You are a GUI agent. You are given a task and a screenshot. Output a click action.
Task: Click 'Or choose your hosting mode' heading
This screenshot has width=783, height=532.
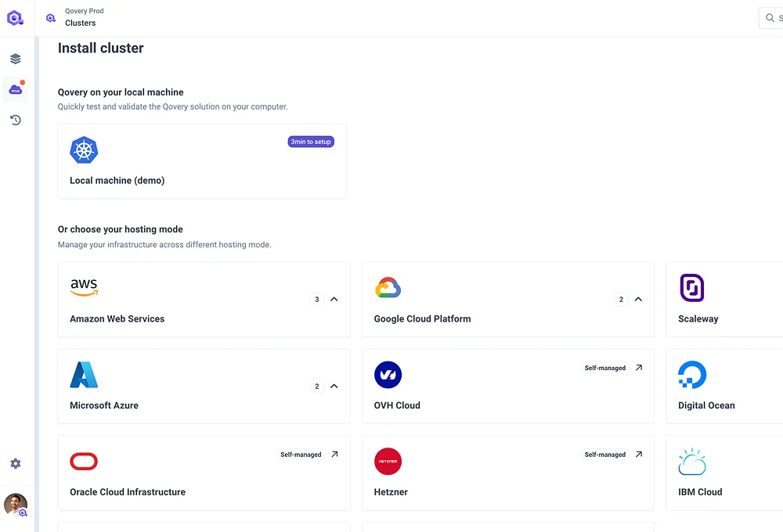121,229
